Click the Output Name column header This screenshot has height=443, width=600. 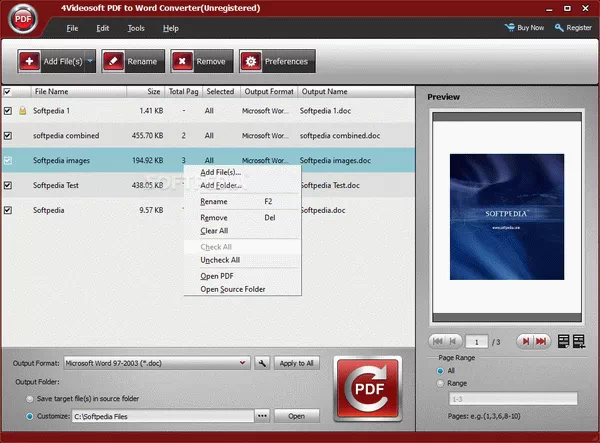pos(356,92)
